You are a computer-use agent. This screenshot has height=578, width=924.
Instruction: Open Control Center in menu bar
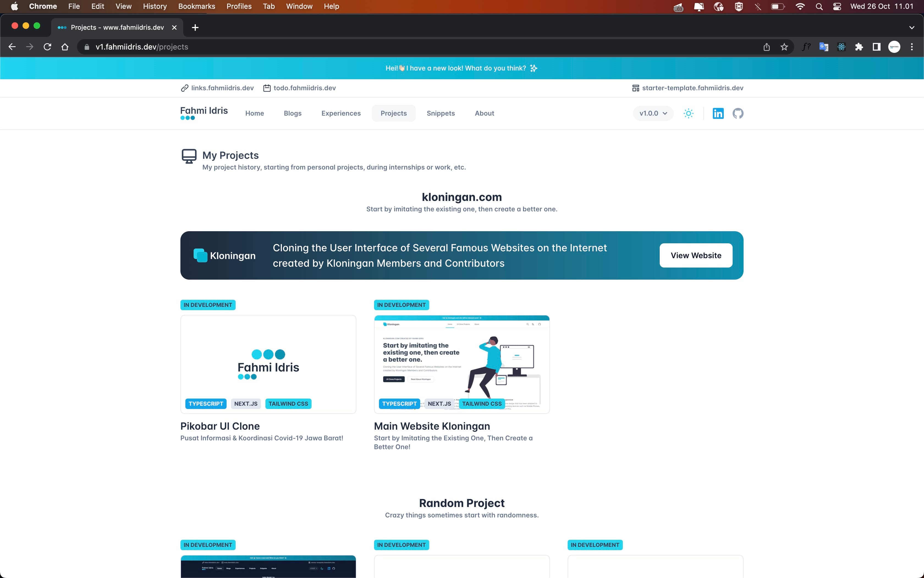[x=837, y=6]
